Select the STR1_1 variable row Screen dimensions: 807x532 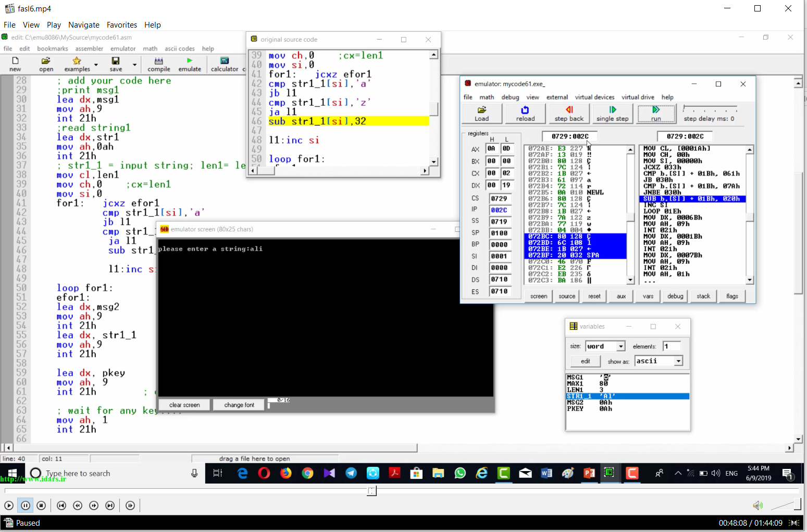point(627,397)
